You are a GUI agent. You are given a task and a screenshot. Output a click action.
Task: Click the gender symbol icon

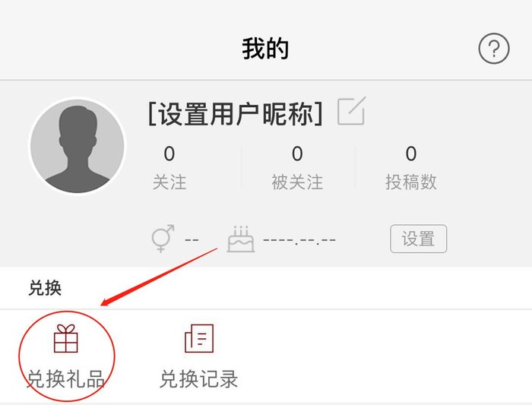[x=163, y=239]
